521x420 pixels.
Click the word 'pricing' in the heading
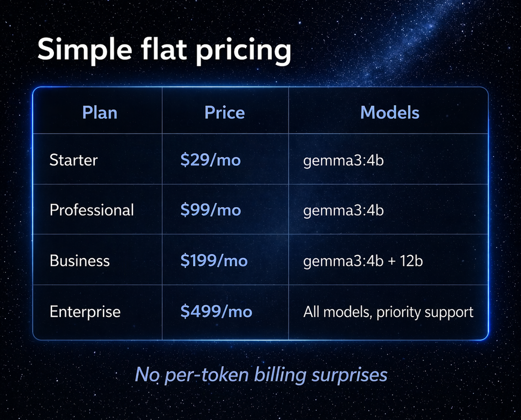click(243, 52)
